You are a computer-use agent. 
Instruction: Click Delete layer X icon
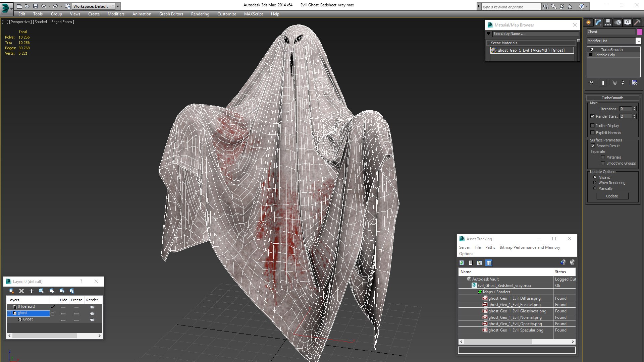21,291
